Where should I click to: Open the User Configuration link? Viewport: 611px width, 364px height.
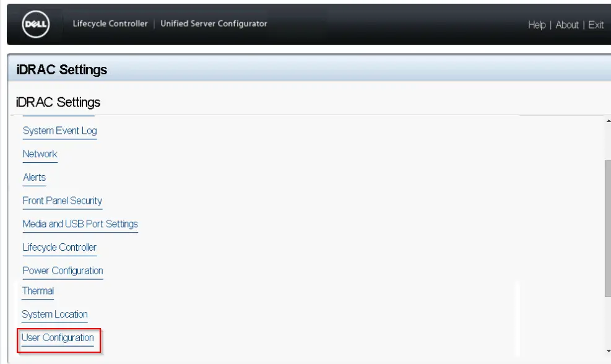point(58,338)
